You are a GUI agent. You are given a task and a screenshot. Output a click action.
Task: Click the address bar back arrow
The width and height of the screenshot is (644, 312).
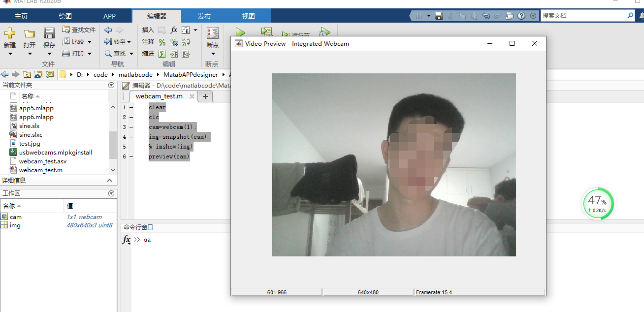pos(5,74)
